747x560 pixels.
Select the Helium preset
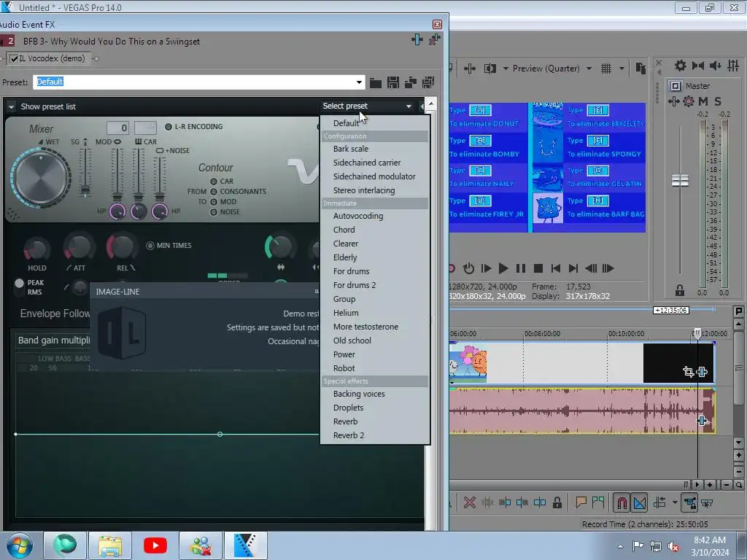[346, 313]
